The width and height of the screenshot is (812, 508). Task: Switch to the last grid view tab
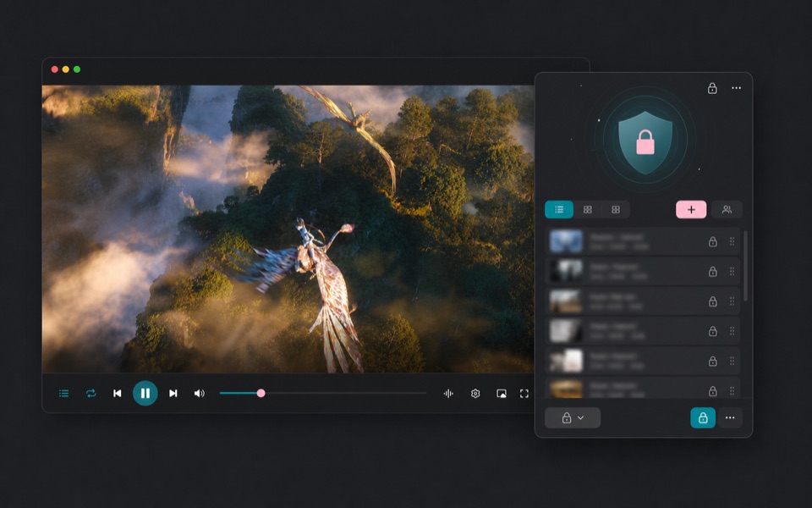tap(616, 209)
